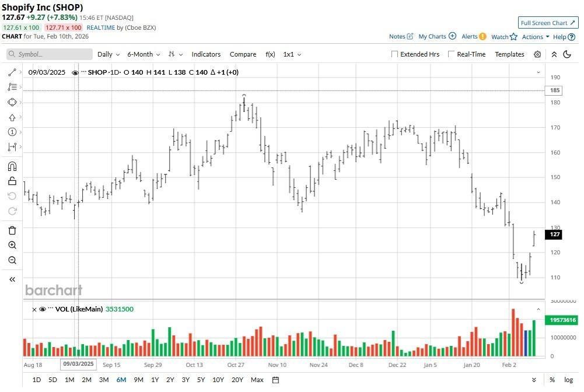Select the 1D range tab

[37, 380]
